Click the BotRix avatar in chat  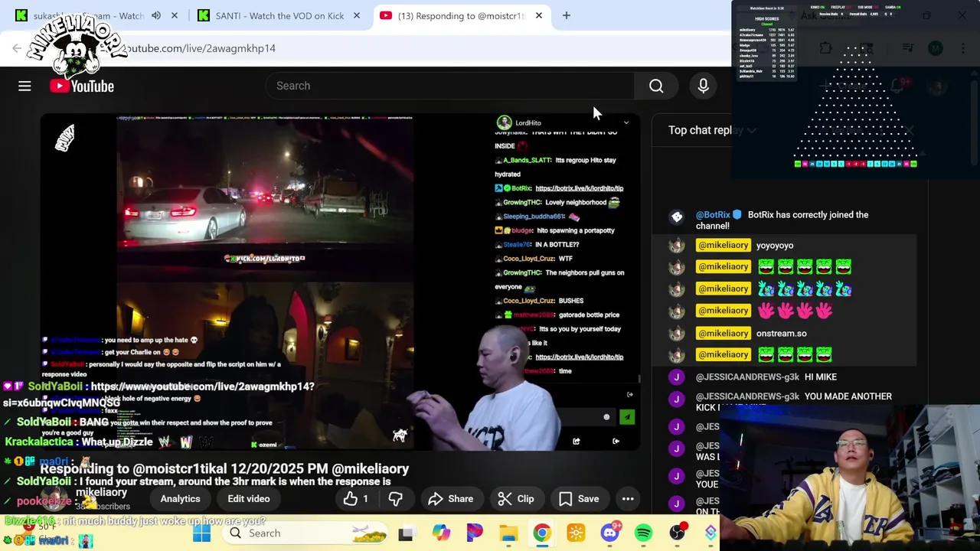[677, 218]
